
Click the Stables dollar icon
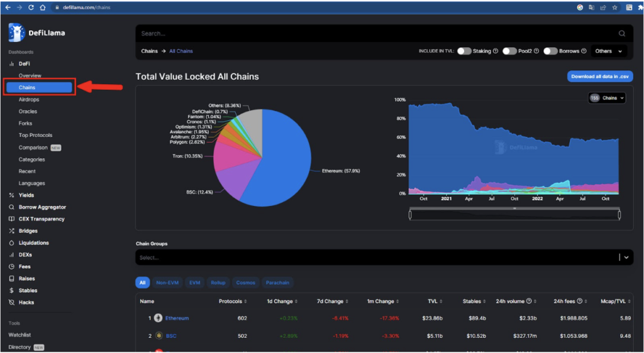tap(11, 290)
